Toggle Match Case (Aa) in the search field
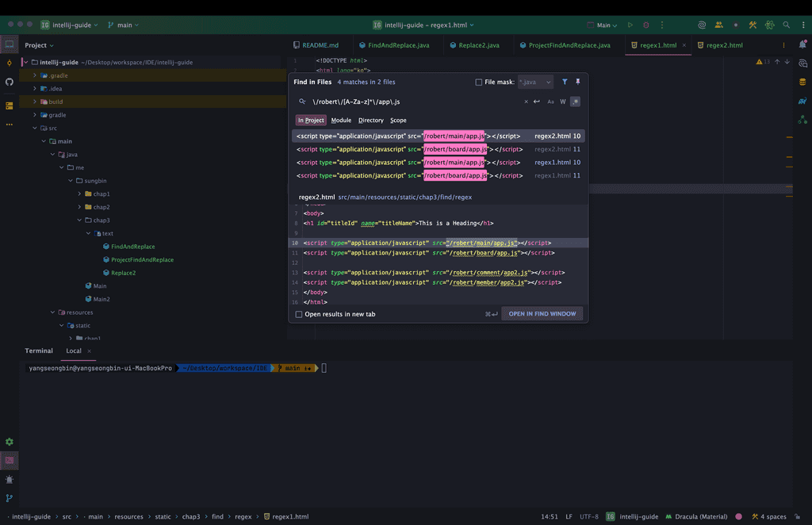Viewport: 812px width, 525px height. [x=550, y=102]
